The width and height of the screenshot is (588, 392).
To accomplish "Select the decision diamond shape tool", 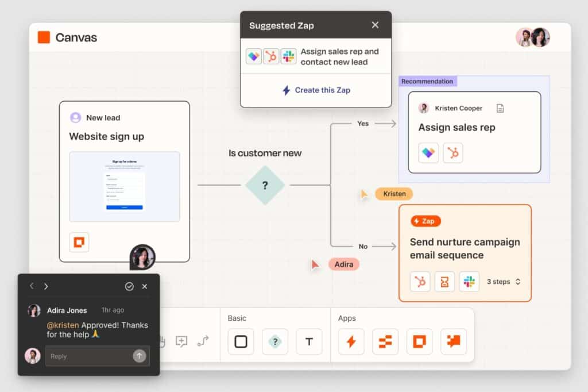I will [275, 341].
